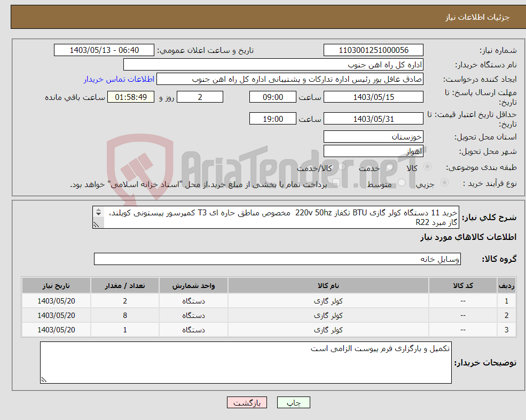The width and height of the screenshot is (526, 420).
Task: Select the خدمت radio button
Action: [x=390, y=167]
